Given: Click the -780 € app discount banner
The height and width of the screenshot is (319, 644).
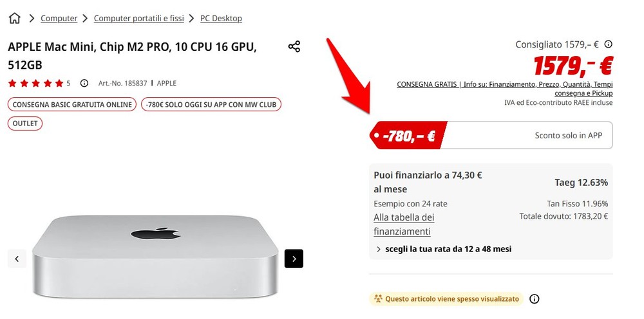Looking at the screenshot, I should [x=491, y=135].
